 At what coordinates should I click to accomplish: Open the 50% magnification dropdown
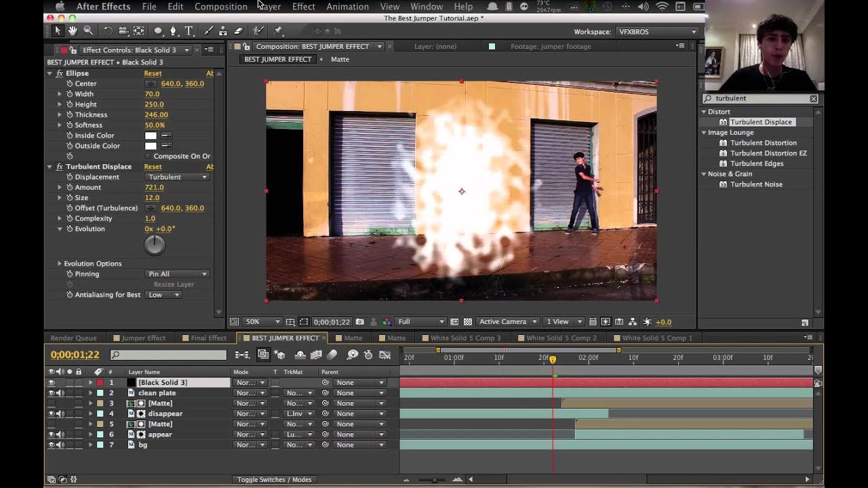[262, 322]
